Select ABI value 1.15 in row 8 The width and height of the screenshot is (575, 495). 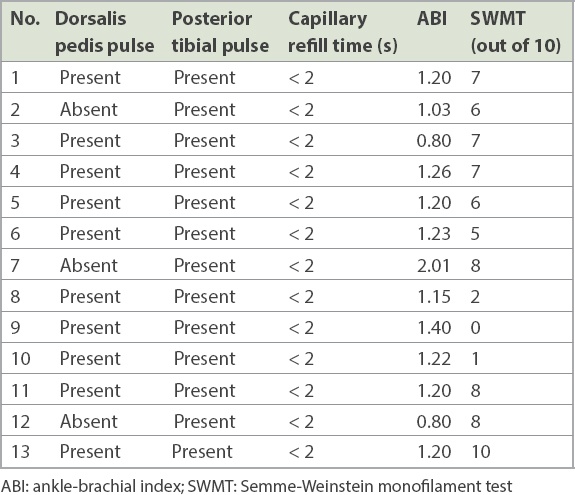(x=434, y=296)
